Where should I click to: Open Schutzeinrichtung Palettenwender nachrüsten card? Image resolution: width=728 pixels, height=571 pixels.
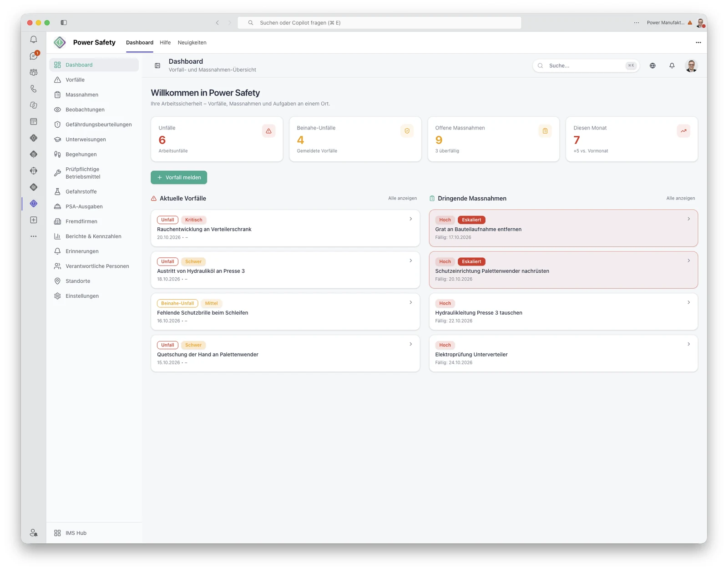[563, 270]
